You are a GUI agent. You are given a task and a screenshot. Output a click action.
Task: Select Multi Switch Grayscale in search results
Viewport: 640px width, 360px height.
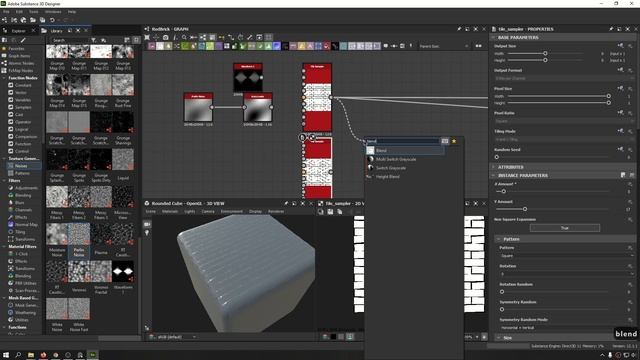[396, 159]
